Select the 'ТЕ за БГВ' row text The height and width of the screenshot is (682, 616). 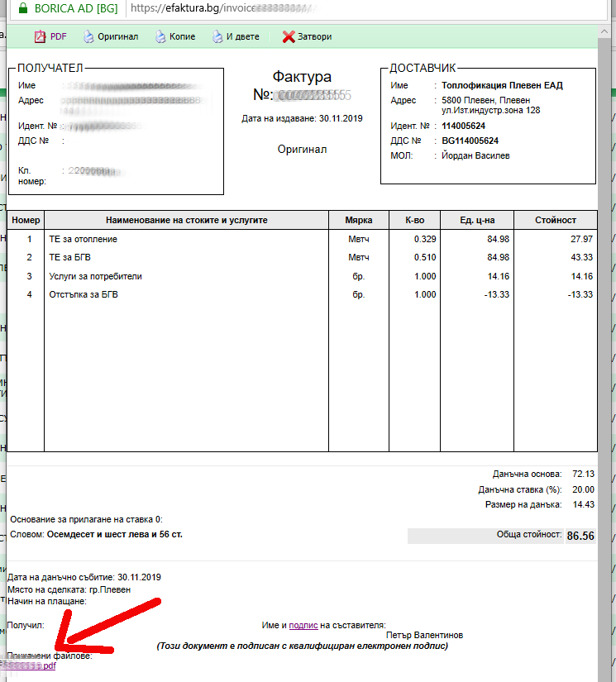point(70,257)
